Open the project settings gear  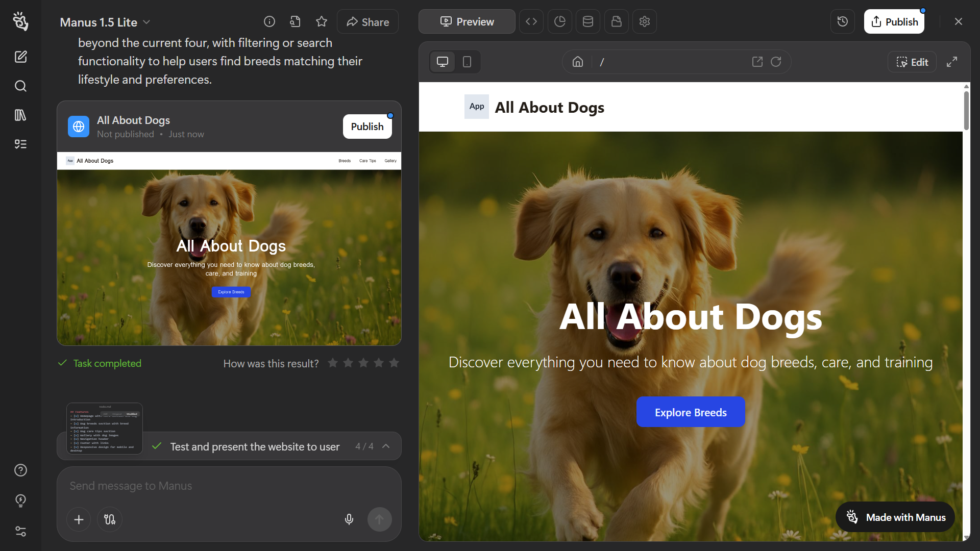pos(645,21)
